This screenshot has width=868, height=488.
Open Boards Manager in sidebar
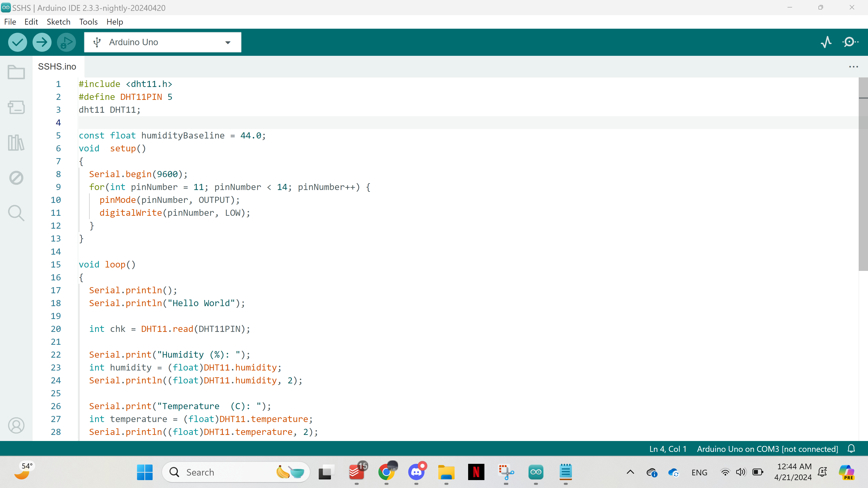coord(16,108)
